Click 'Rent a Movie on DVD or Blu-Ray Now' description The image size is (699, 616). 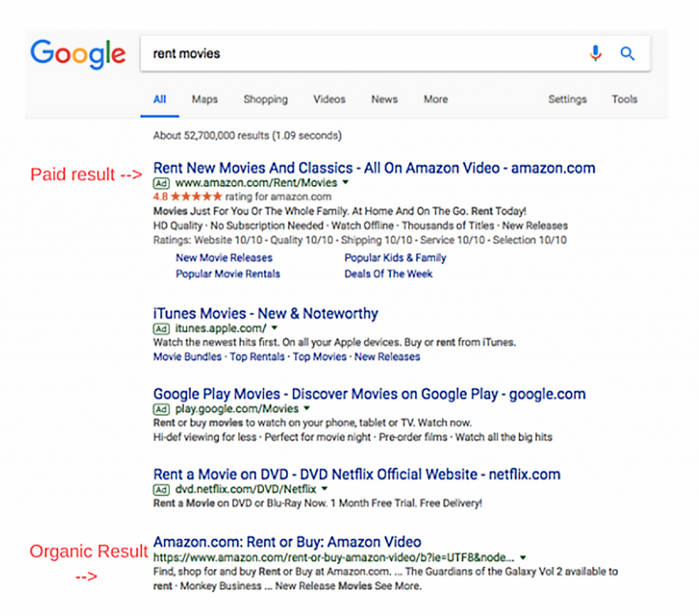(x=317, y=503)
